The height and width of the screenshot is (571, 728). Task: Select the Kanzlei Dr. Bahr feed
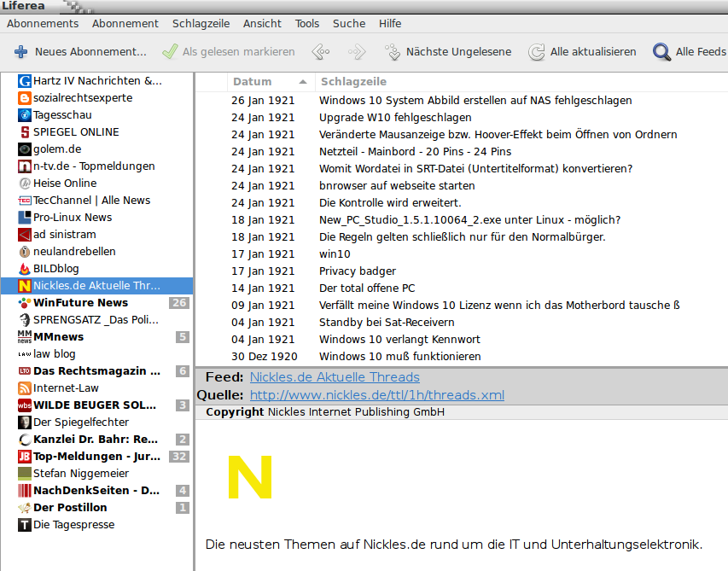tap(96, 440)
